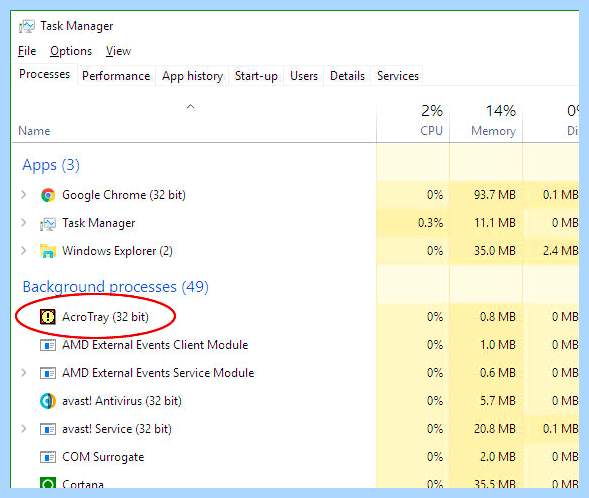
Task: Click the Task Manager row icon
Action: pyautogui.click(x=48, y=223)
